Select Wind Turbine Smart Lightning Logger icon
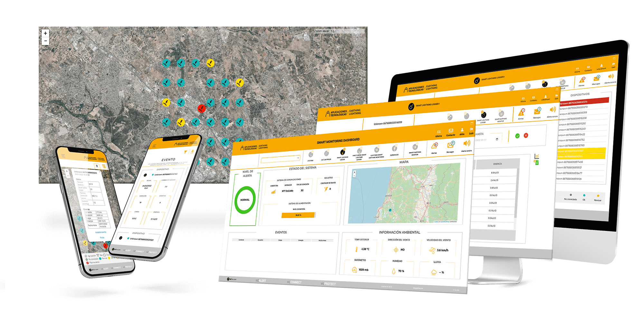 359,151
